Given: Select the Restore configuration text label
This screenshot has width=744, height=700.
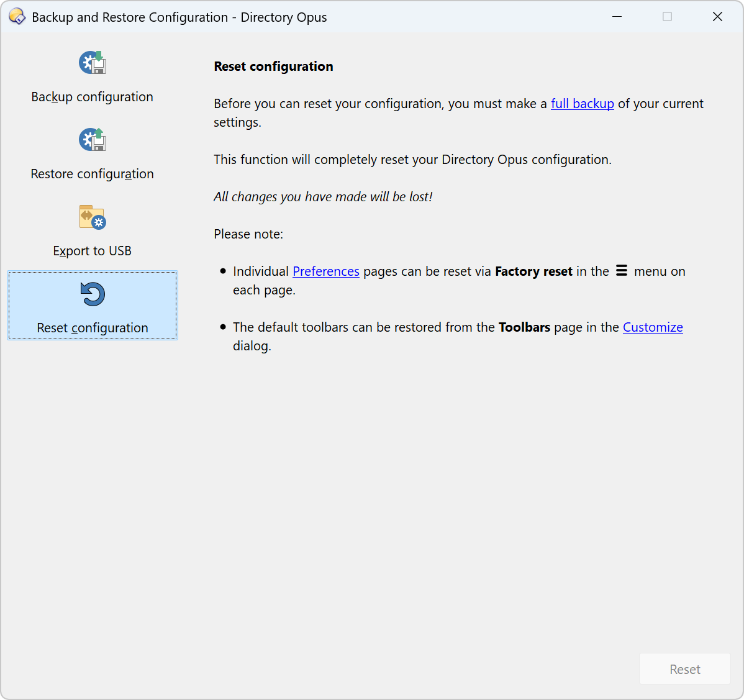Looking at the screenshot, I should click(92, 174).
